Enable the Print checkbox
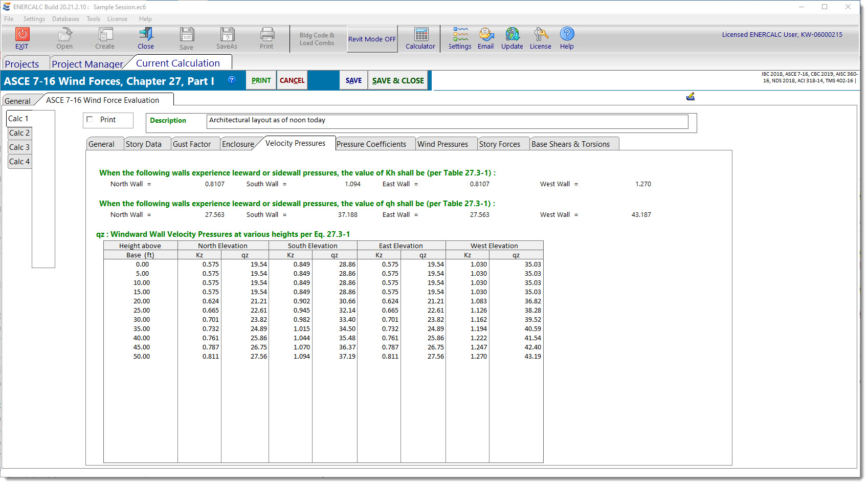Screen dimensions: 868x485 tap(90, 120)
